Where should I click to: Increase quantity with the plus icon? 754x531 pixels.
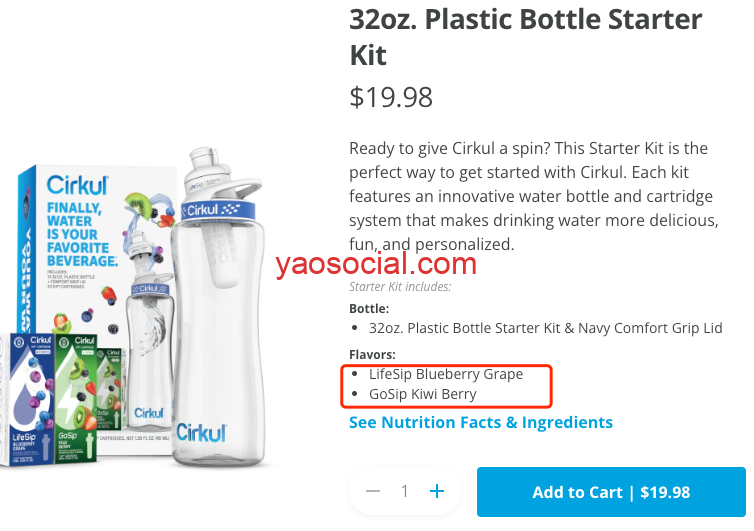point(436,491)
